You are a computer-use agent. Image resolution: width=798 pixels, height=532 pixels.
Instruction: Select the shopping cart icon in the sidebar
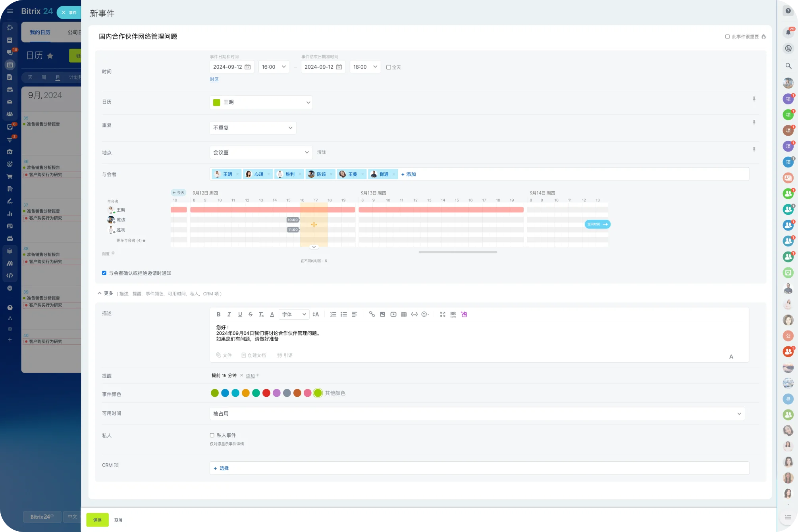tap(10, 176)
